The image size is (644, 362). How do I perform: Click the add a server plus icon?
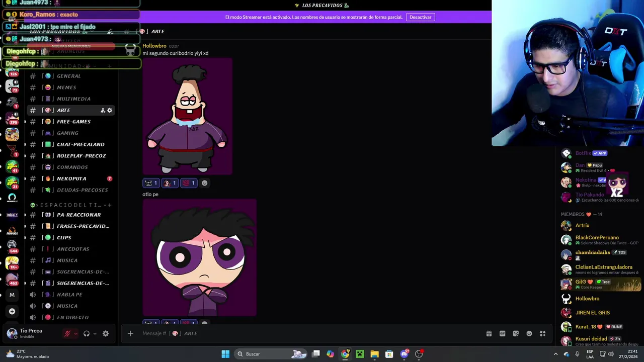coord(12,311)
